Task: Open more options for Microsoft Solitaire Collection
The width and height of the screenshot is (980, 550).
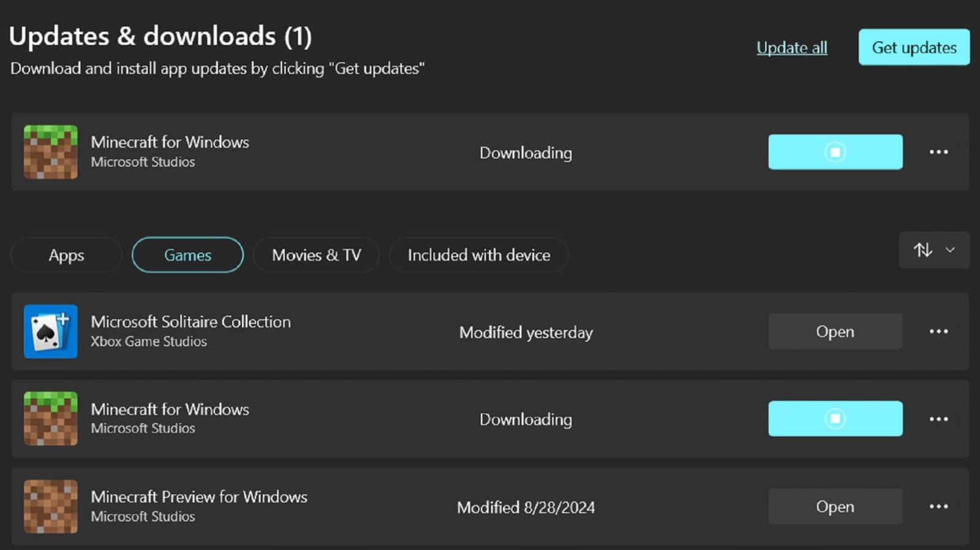Action: coord(938,331)
